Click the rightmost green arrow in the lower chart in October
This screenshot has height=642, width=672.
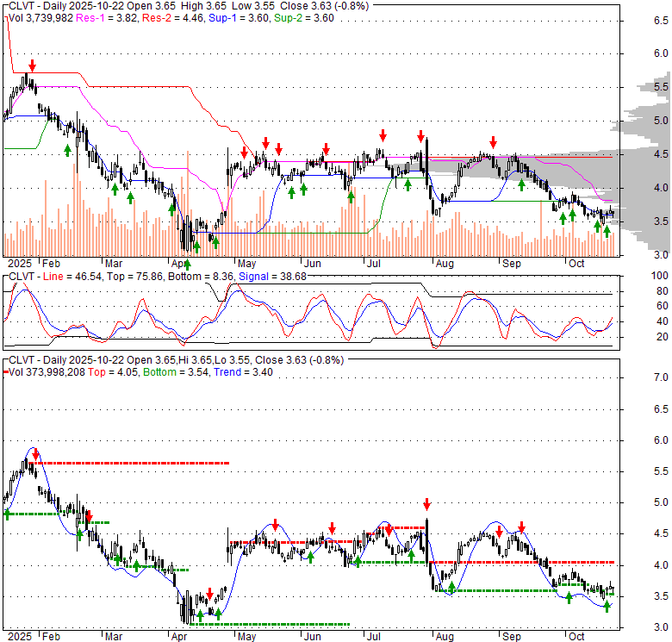(x=607, y=607)
